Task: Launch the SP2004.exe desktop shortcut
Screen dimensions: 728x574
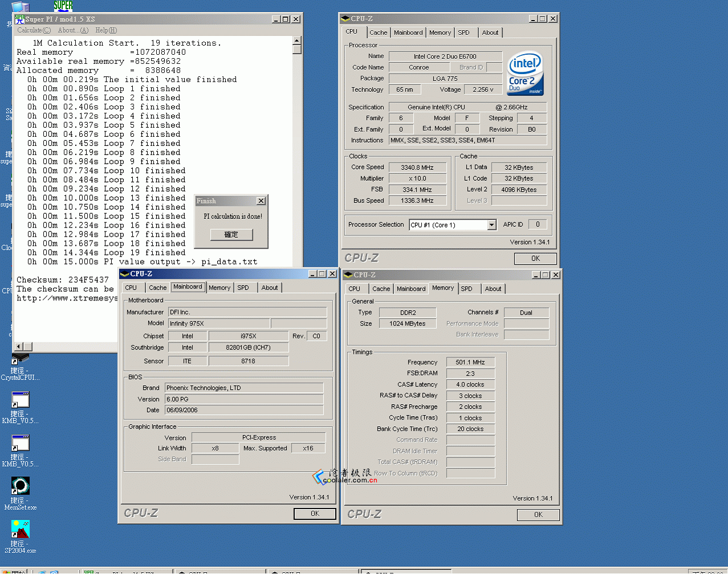Action: pyautogui.click(x=20, y=537)
